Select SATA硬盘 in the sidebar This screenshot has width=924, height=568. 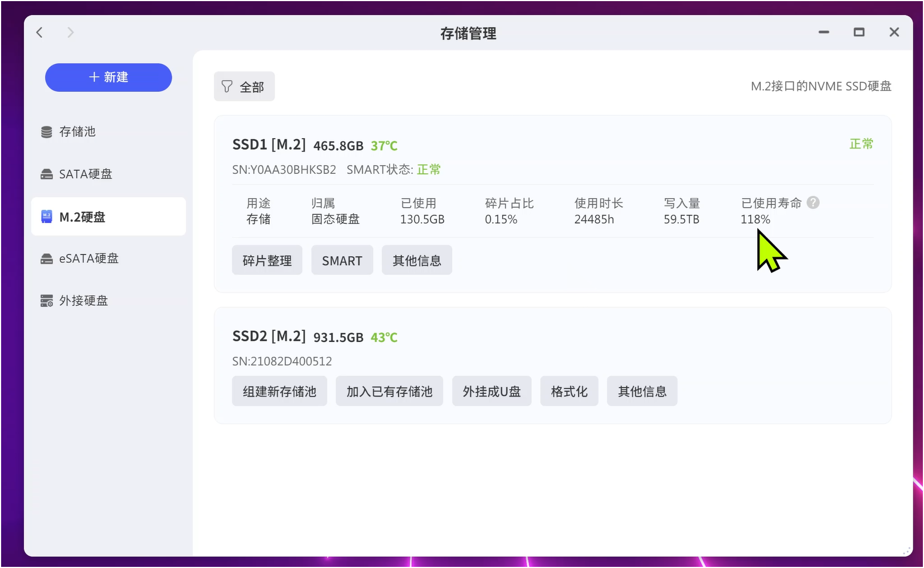tap(109, 174)
